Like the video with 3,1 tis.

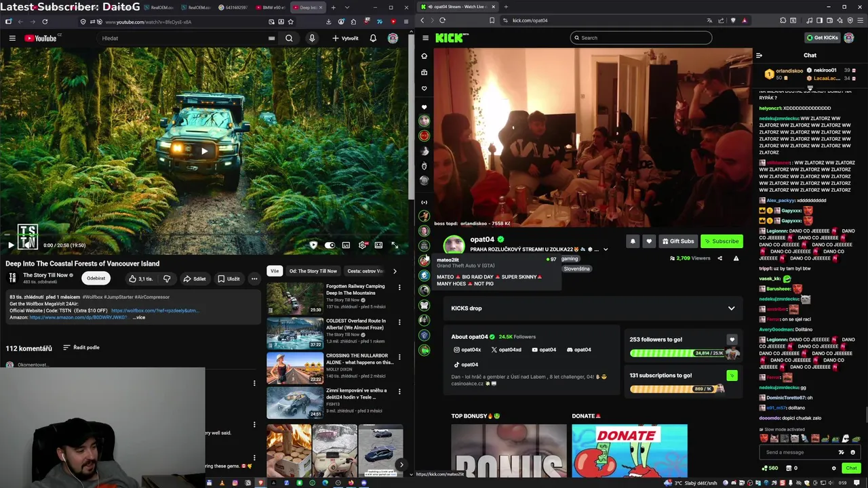pos(140,279)
